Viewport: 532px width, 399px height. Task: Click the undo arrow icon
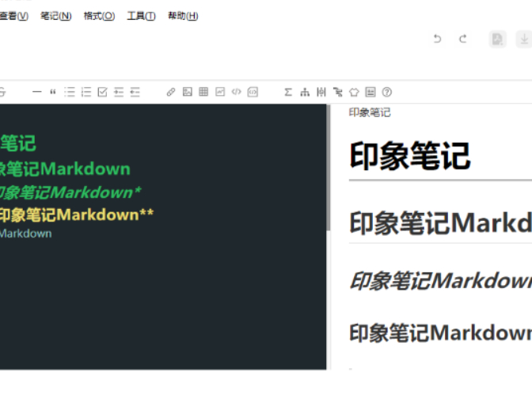pos(437,39)
